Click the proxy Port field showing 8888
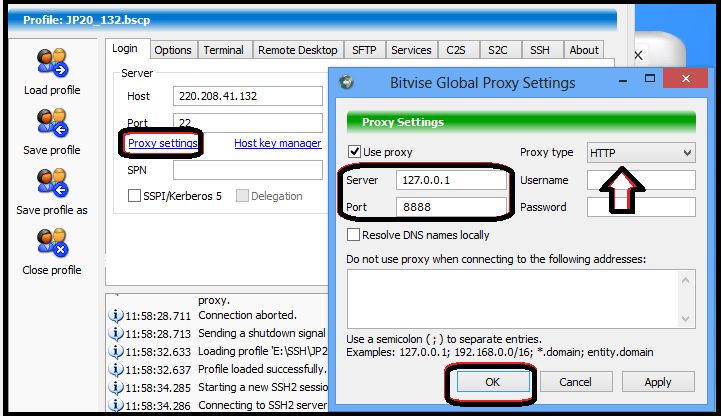Image resolution: width=721 pixels, height=416 pixels. [x=451, y=207]
